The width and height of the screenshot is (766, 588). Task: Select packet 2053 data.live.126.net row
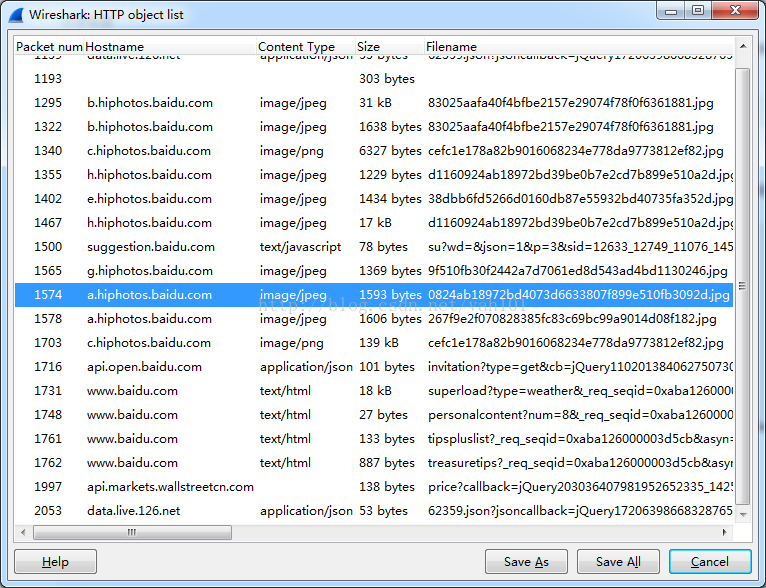coord(374,510)
